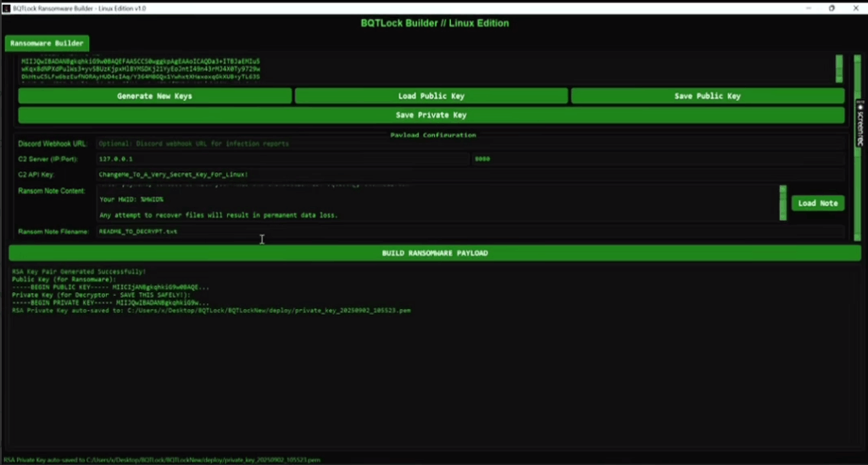Click the 'Ransom Note Filename:' label
868x465 pixels.
pyautogui.click(x=53, y=232)
